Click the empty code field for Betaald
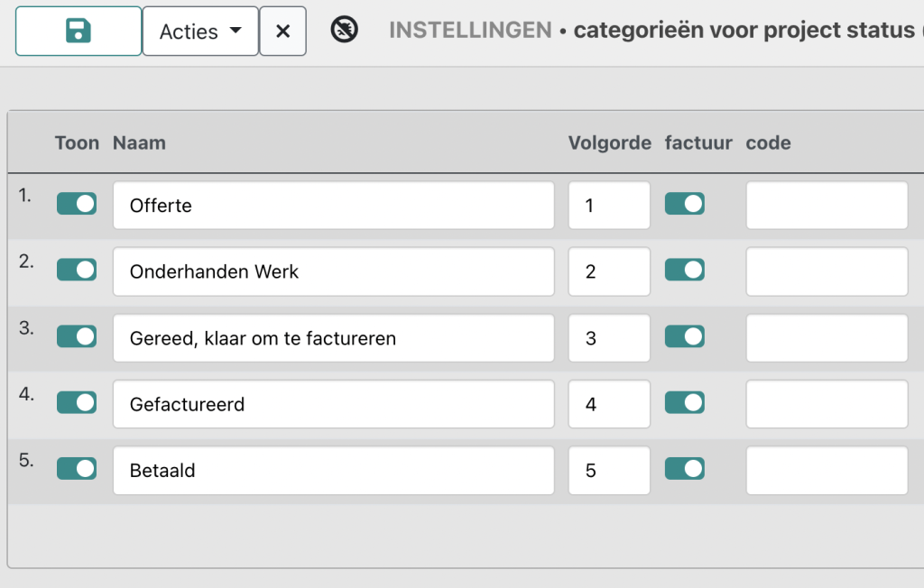 [826, 470]
